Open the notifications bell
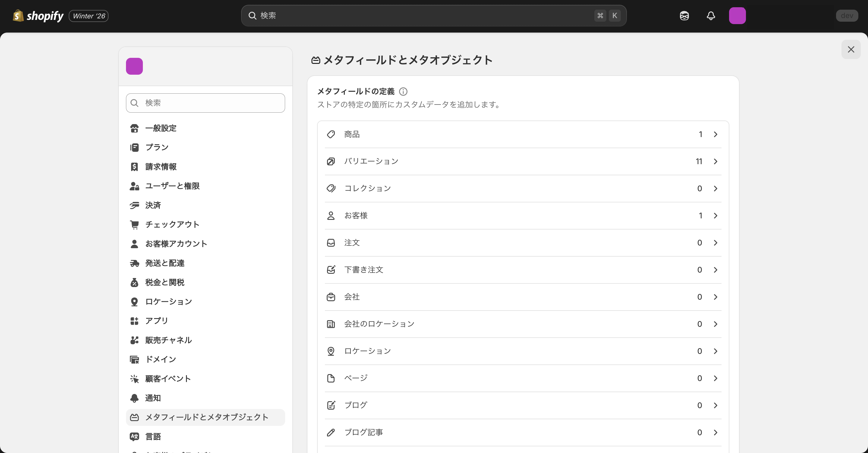 [711, 15]
